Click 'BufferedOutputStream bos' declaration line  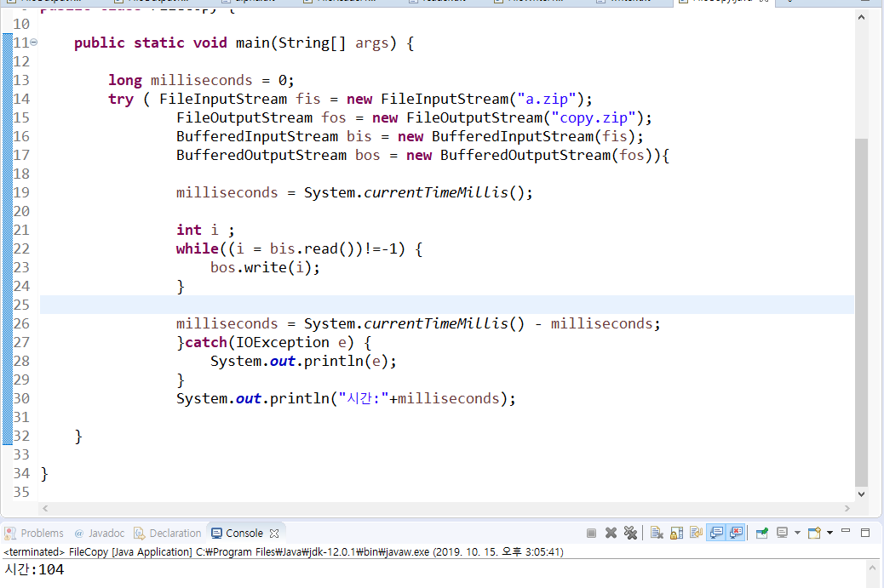pyautogui.click(x=422, y=155)
